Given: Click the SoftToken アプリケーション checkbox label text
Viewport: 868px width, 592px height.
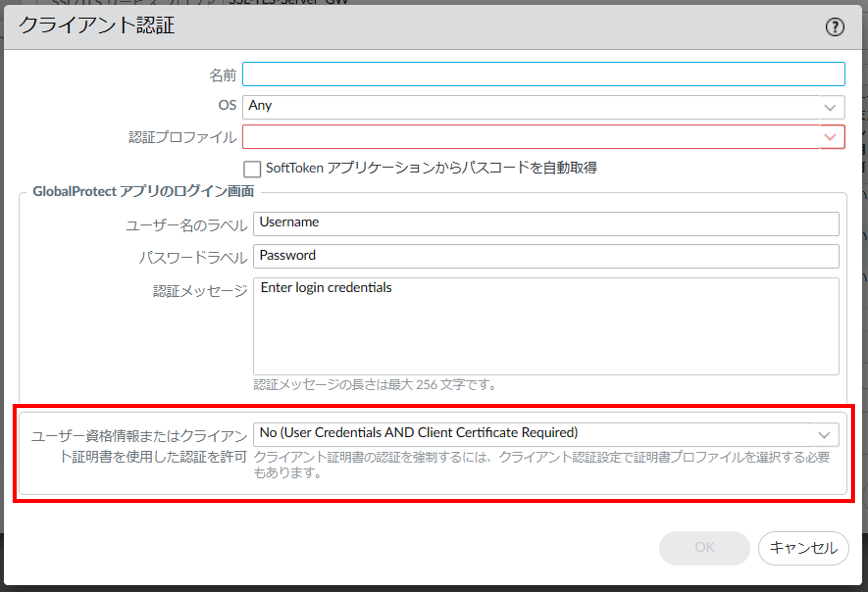Looking at the screenshot, I should 431,168.
